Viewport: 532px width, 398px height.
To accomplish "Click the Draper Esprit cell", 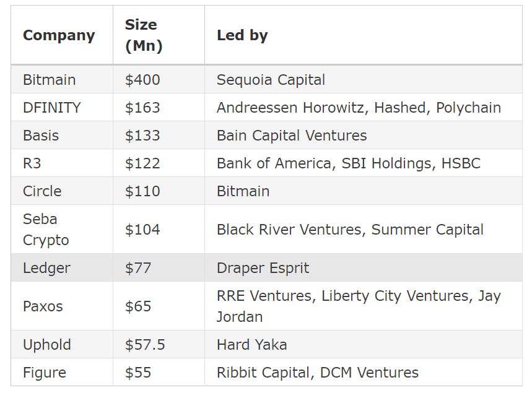I will click(x=263, y=268).
